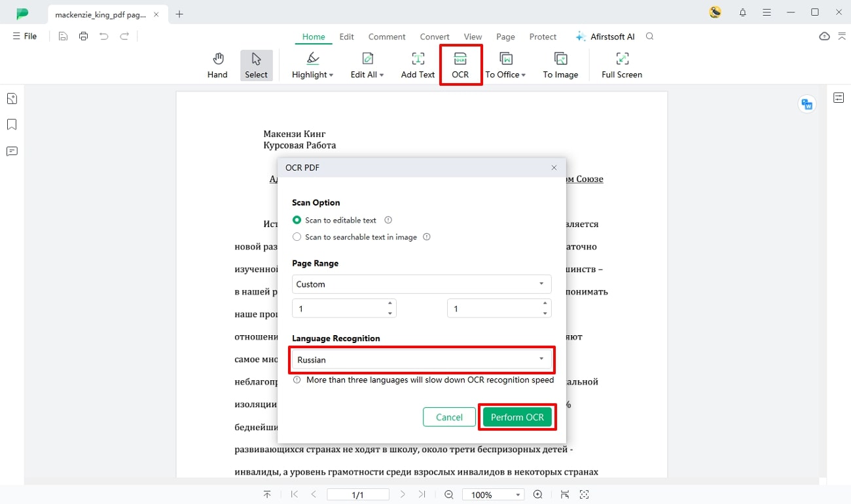This screenshot has width=851, height=504.
Task: Click the fit width icon in status bar
Action: (x=565, y=495)
